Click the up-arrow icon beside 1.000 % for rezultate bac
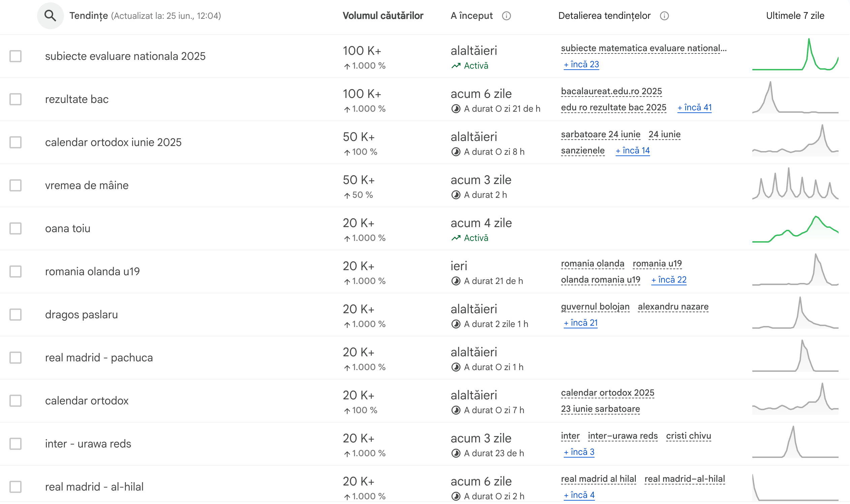 [347, 109]
